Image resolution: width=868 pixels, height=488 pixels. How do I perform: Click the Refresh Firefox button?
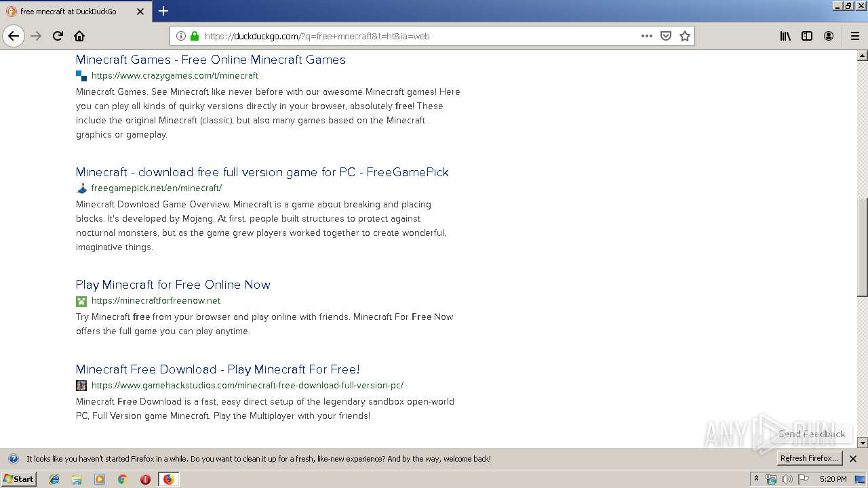point(809,459)
